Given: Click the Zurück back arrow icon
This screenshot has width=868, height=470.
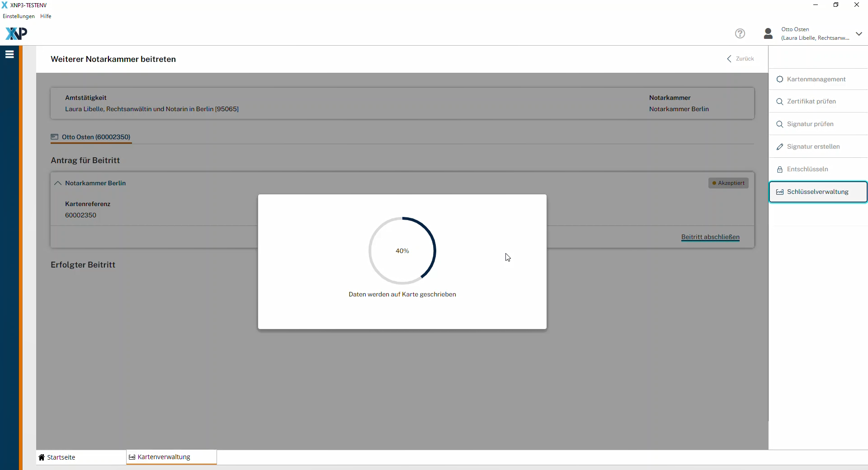Looking at the screenshot, I should point(729,59).
